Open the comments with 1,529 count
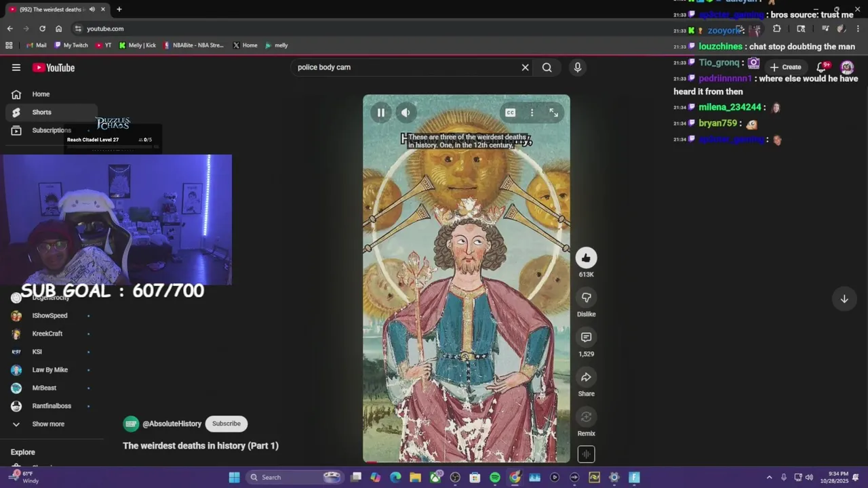The width and height of the screenshot is (868, 488). (x=587, y=337)
